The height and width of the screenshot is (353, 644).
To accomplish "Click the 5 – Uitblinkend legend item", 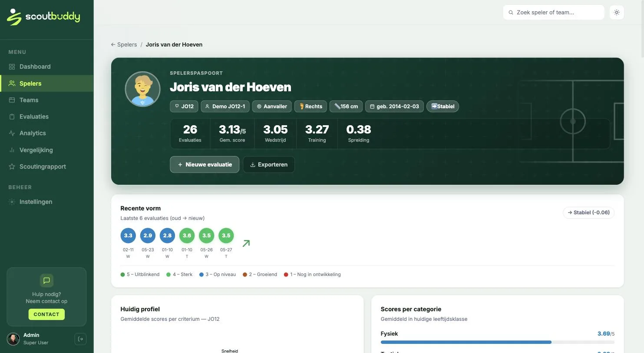I will (x=140, y=275).
